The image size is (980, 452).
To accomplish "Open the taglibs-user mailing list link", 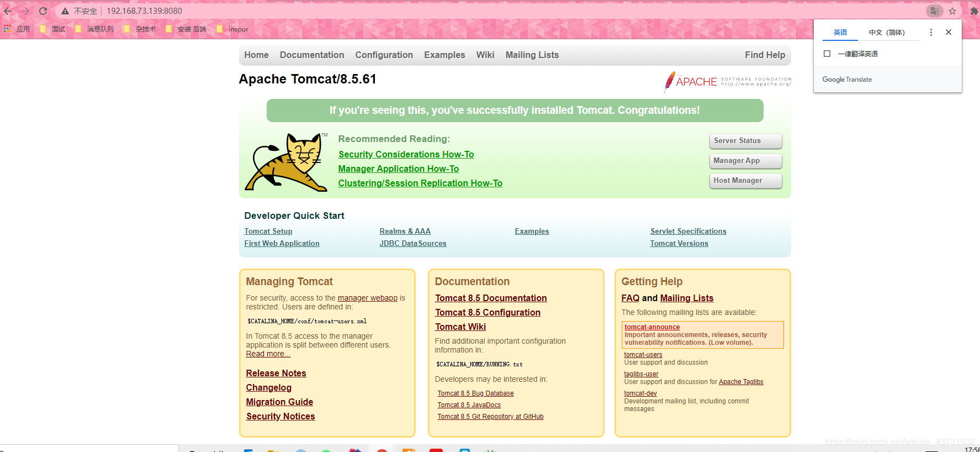I will point(642,374).
